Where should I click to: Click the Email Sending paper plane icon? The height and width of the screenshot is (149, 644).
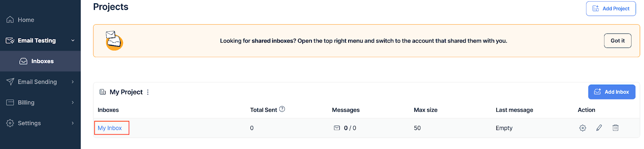pyautogui.click(x=10, y=82)
